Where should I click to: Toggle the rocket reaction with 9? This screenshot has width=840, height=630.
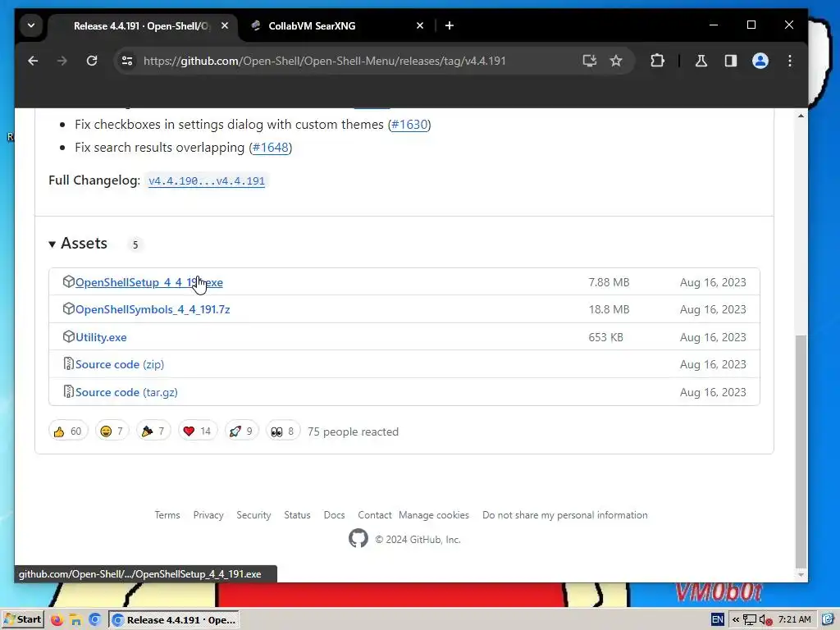241,431
